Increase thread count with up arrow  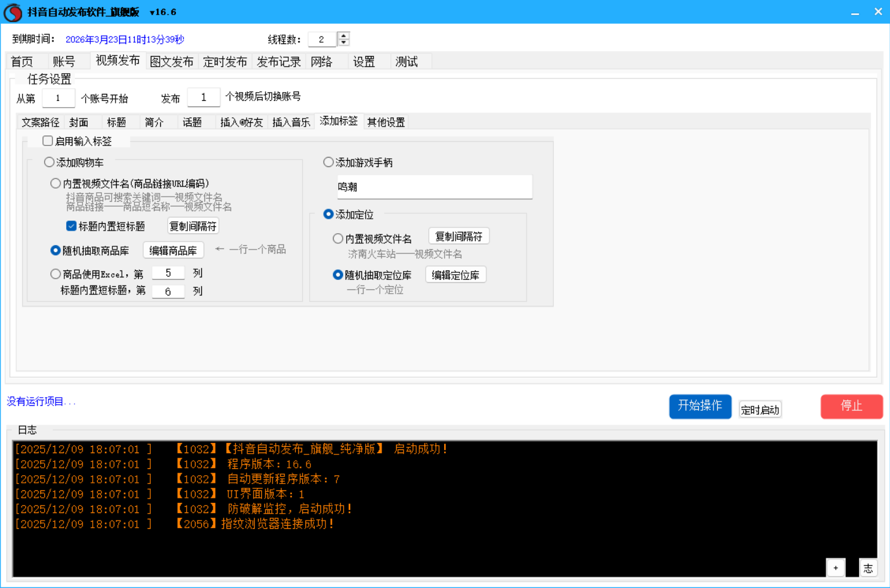coord(343,35)
